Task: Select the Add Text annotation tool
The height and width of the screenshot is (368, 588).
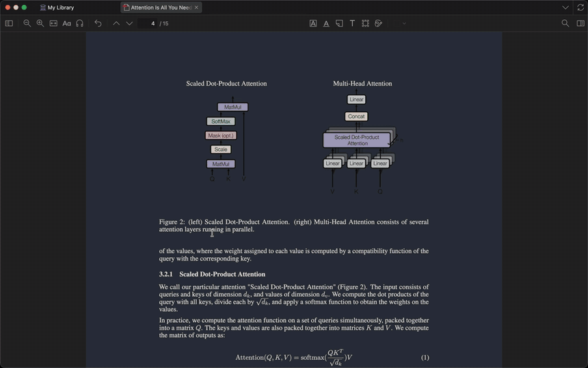Action: [x=352, y=23]
